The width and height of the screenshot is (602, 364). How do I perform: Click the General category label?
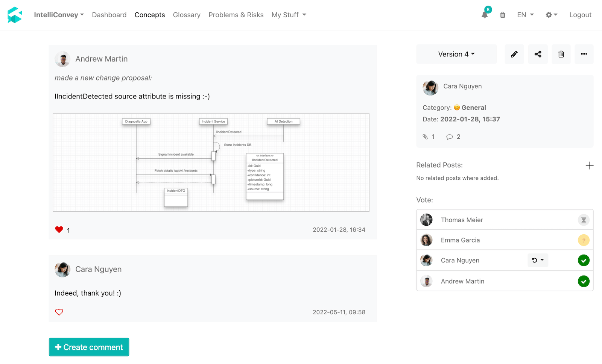click(x=474, y=108)
